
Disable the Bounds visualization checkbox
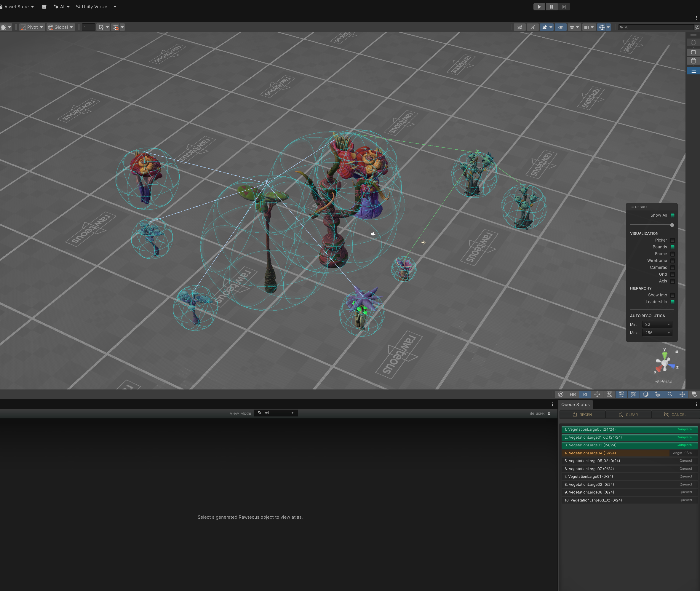point(672,247)
